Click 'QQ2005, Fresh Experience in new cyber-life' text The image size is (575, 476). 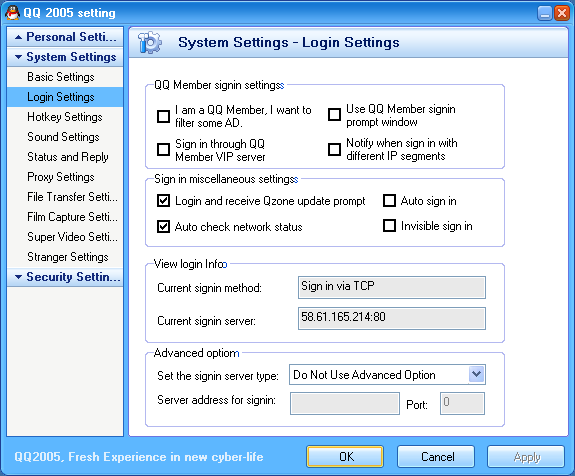click(139, 457)
